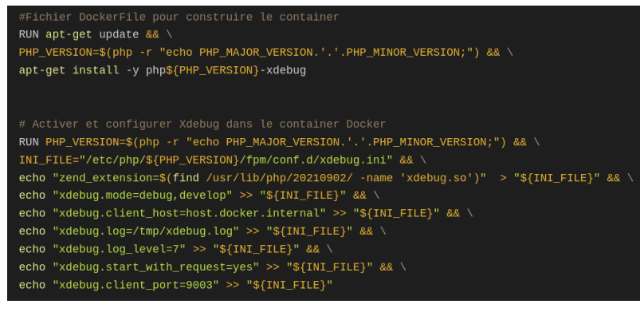Click the "apt-get update" command text
The height and width of the screenshot is (312, 644).
click(92, 34)
